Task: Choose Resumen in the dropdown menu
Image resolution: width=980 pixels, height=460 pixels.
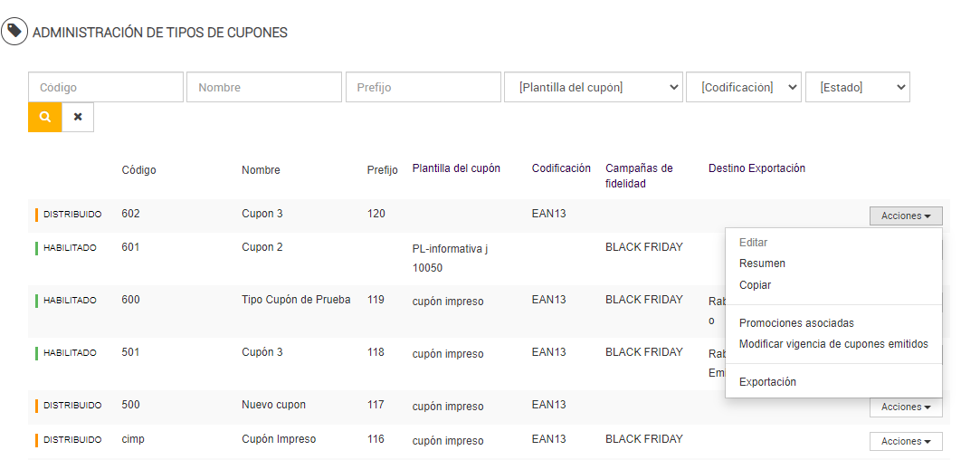Action: 762,264
